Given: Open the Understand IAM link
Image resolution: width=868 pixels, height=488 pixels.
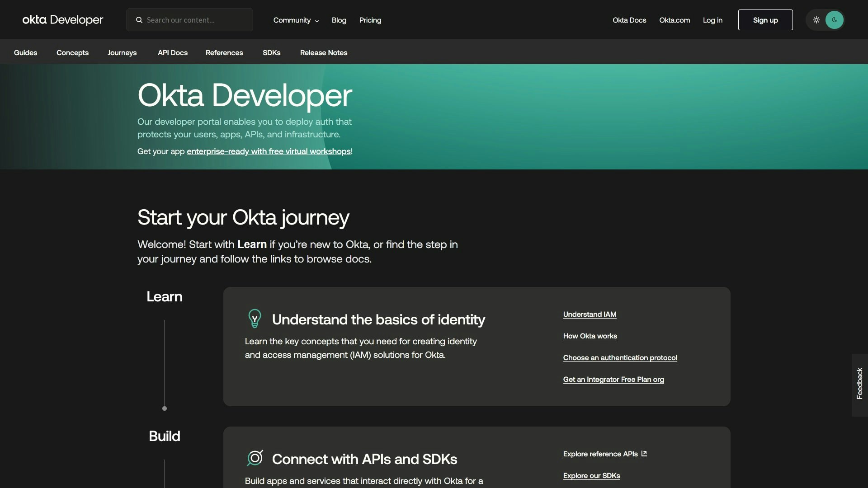Looking at the screenshot, I should pos(590,314).
